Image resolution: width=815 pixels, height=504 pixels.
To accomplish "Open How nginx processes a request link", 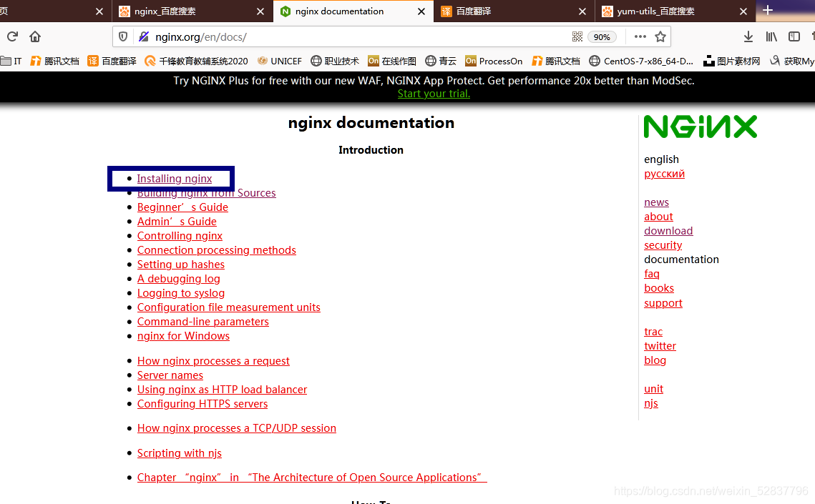I will 213,361.
